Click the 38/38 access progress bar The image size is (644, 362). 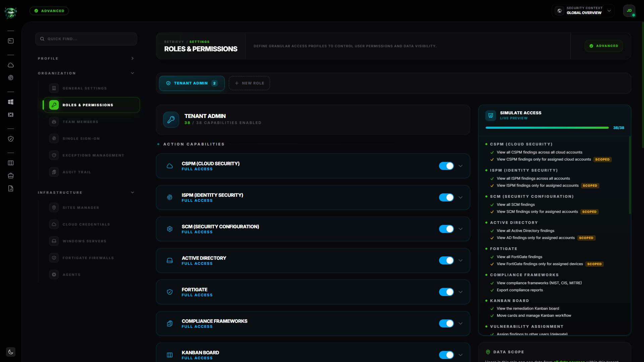(x=547, y=128)
